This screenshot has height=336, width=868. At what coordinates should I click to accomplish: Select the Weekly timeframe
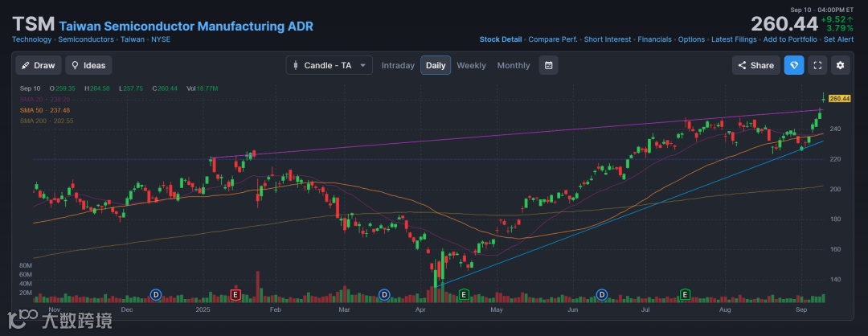pos(471,65)
